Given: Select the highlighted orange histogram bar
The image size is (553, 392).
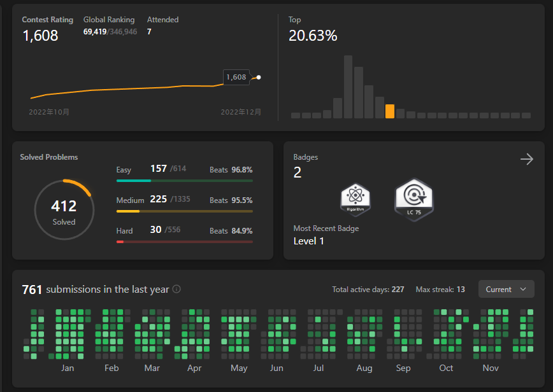Looking at the screenshot, I should point(390,111).
